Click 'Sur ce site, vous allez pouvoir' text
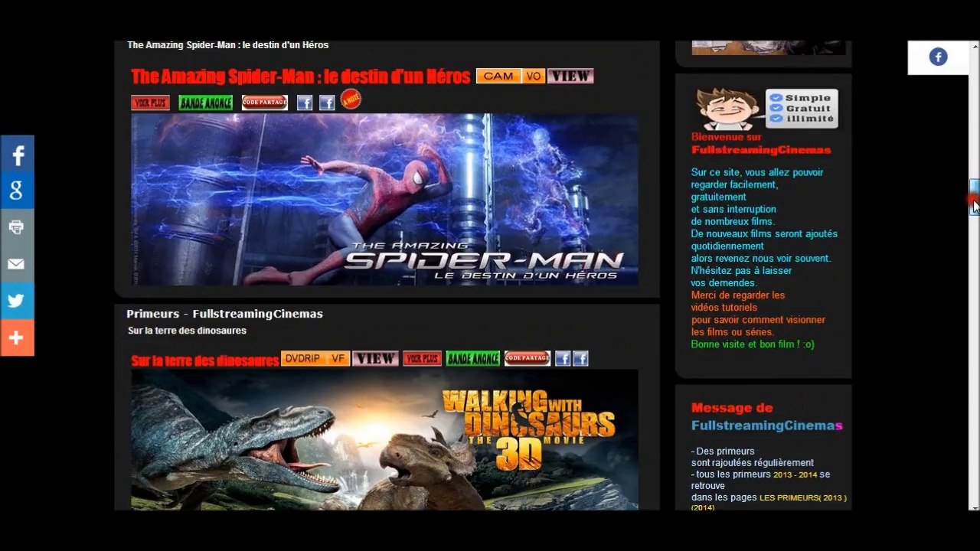This screenshot has height=551, width=980. tap(757, 172)
